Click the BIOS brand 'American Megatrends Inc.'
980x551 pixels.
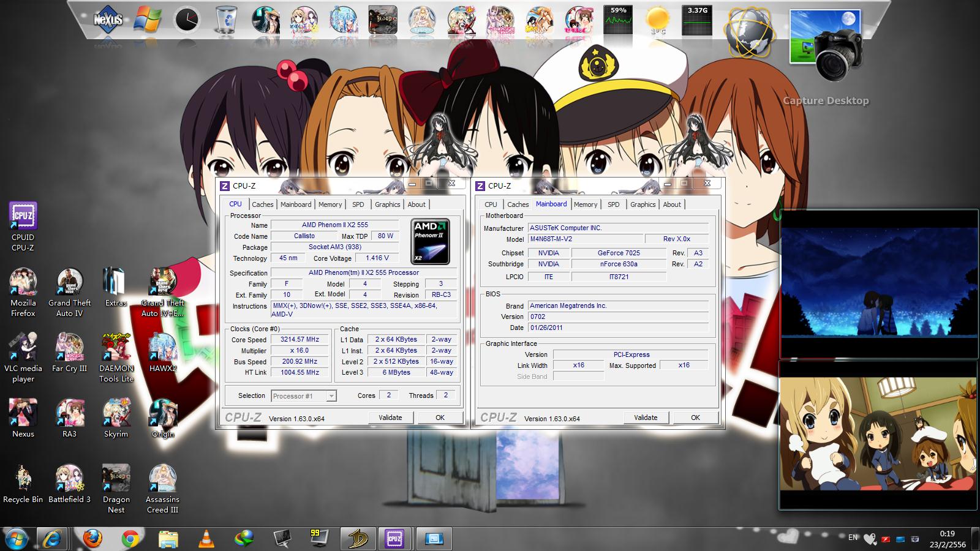point(619,305)
